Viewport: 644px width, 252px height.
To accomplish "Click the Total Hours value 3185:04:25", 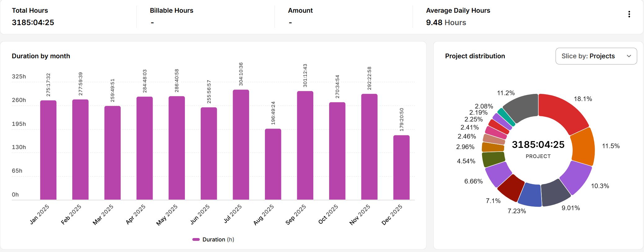I will point(33,23).
